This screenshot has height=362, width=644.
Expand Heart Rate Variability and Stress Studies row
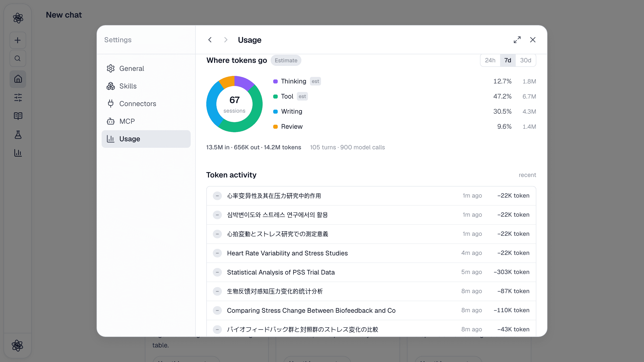click(217, 253)
